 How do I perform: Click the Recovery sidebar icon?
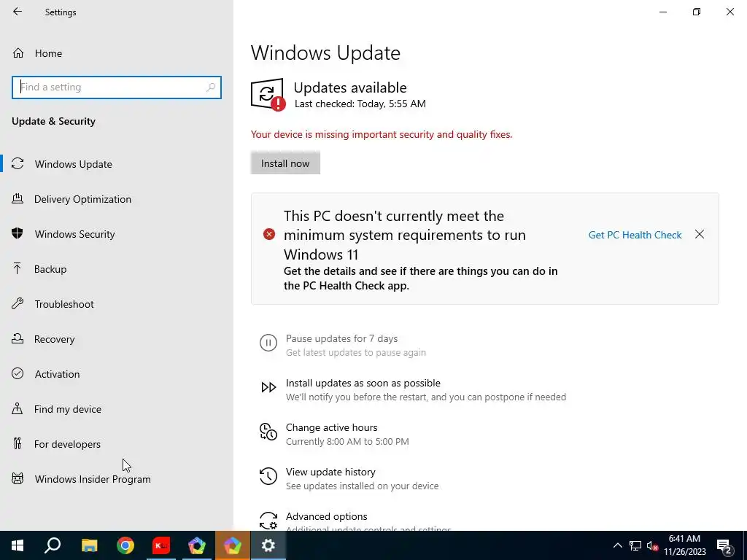[x=18, y=338]
